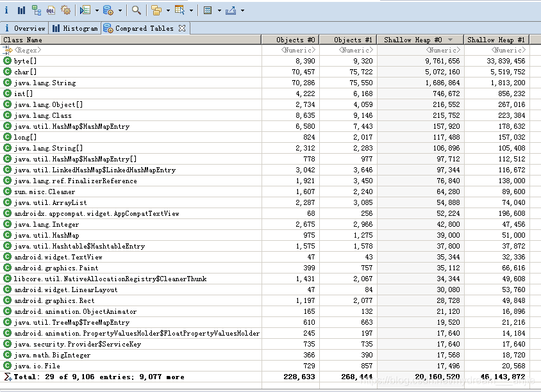
Task: Click the configure table columns icon
Action: tap(179, 10)
